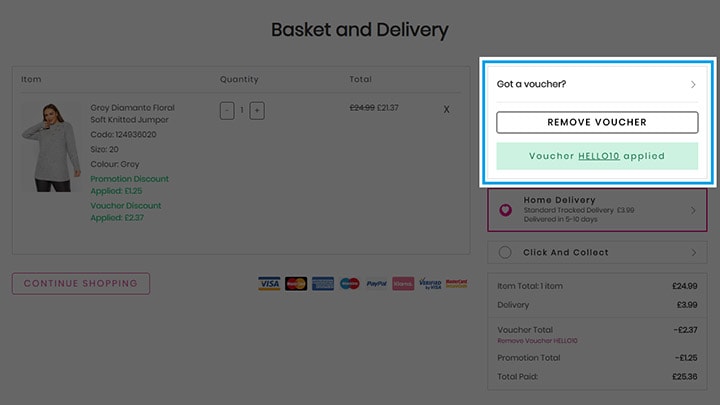This screenshot has height=405, width=720.
Task: Remove jumper with the X icon
Action: coord(446,109)
